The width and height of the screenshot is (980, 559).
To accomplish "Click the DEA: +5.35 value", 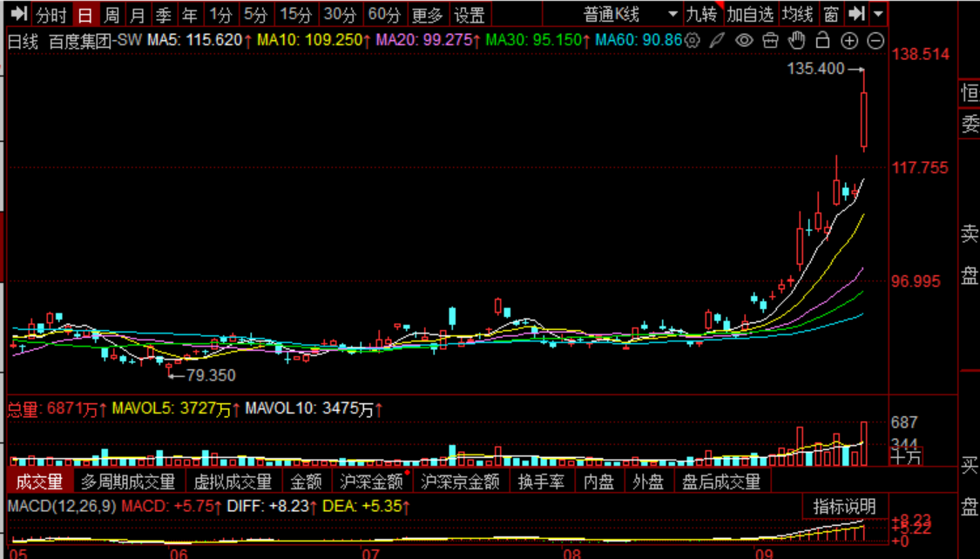I will pos(366,506).
